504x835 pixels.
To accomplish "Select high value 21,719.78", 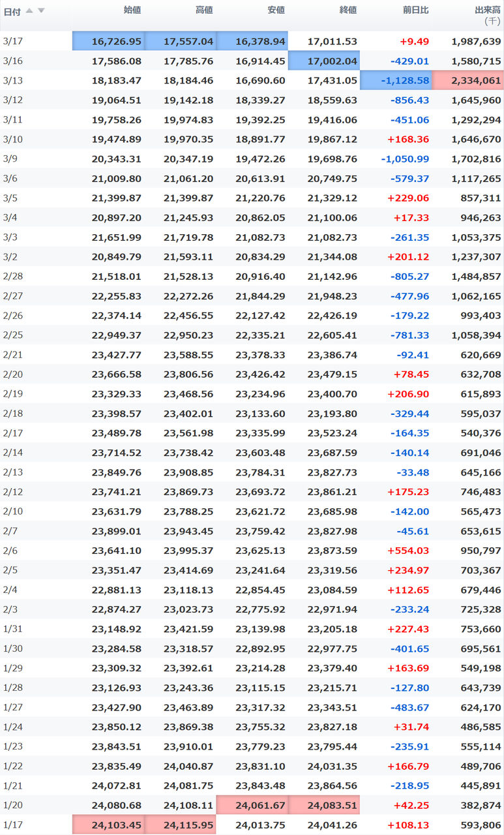I will pos(188,237).
